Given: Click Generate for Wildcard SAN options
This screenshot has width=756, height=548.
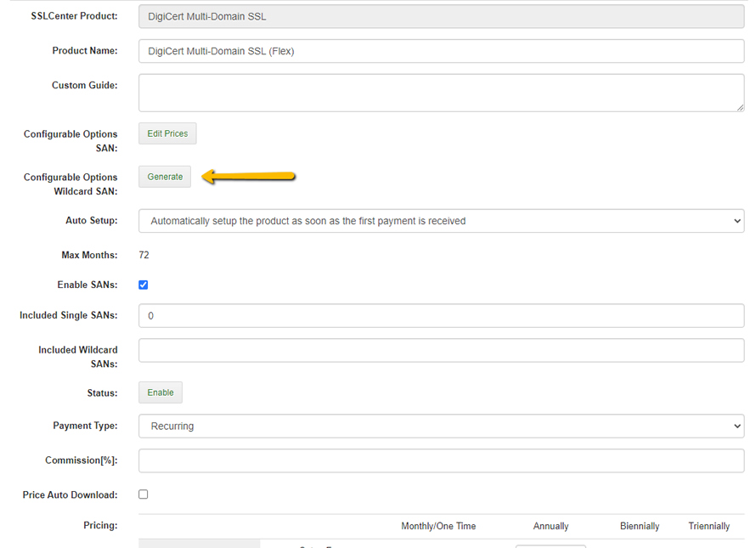Looking at the screenshot, I should (165, 177).
